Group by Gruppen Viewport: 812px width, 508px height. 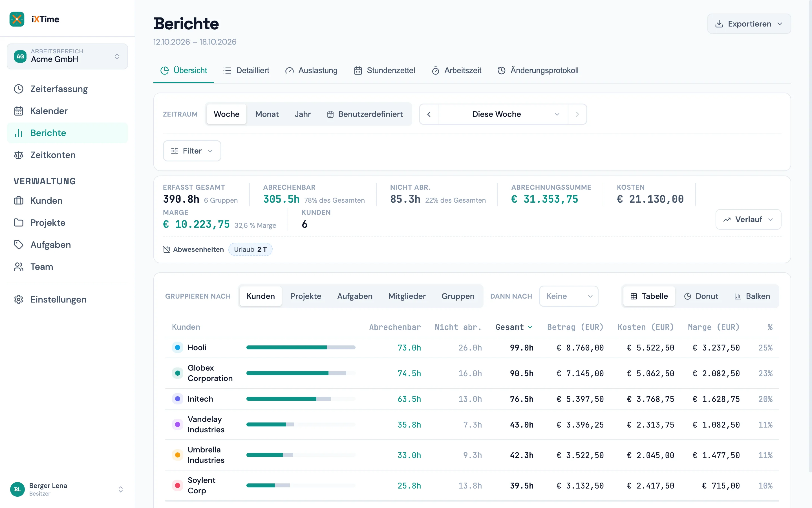[458, 296]
